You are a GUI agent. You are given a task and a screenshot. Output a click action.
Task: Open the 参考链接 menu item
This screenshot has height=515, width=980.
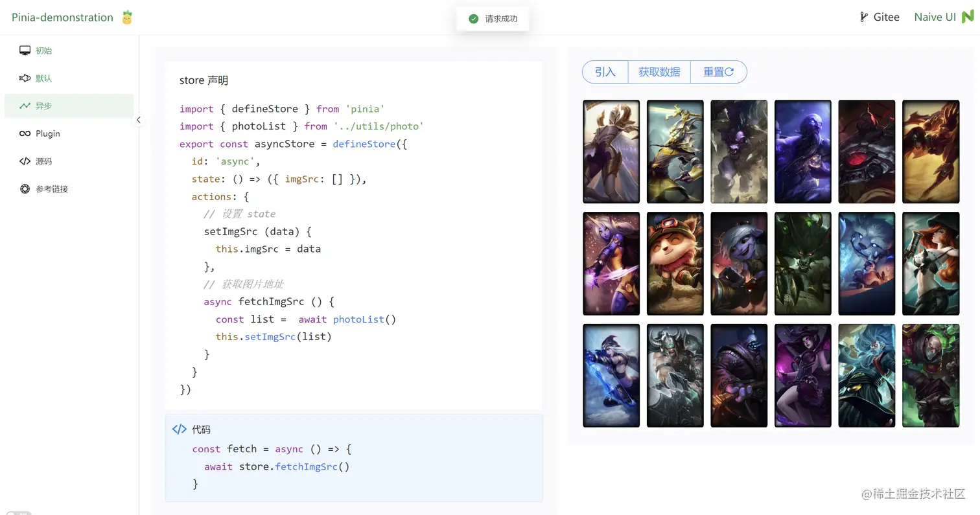pos(69,189)
